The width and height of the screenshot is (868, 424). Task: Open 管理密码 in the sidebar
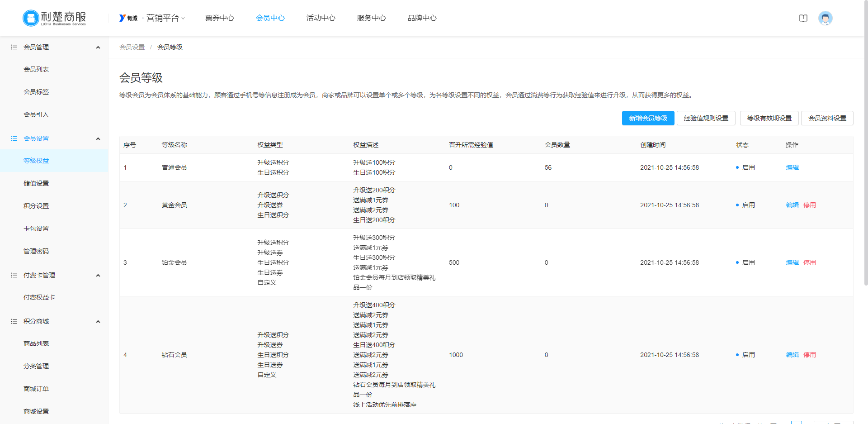click(x=36, y=251)
